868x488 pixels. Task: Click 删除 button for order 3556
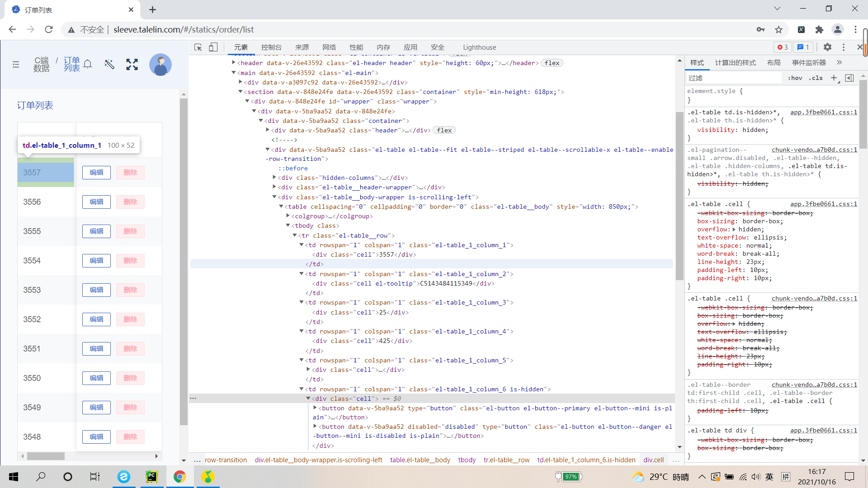130,202
